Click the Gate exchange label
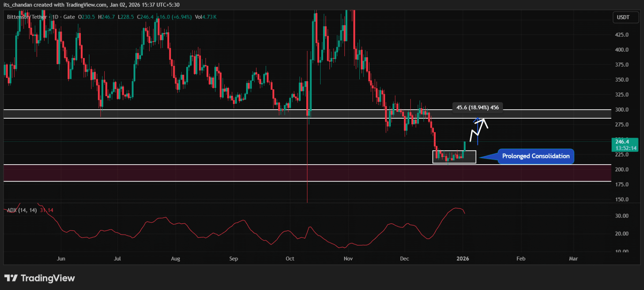644x290 pixels. pyautogui.click(x=69, y=17)
